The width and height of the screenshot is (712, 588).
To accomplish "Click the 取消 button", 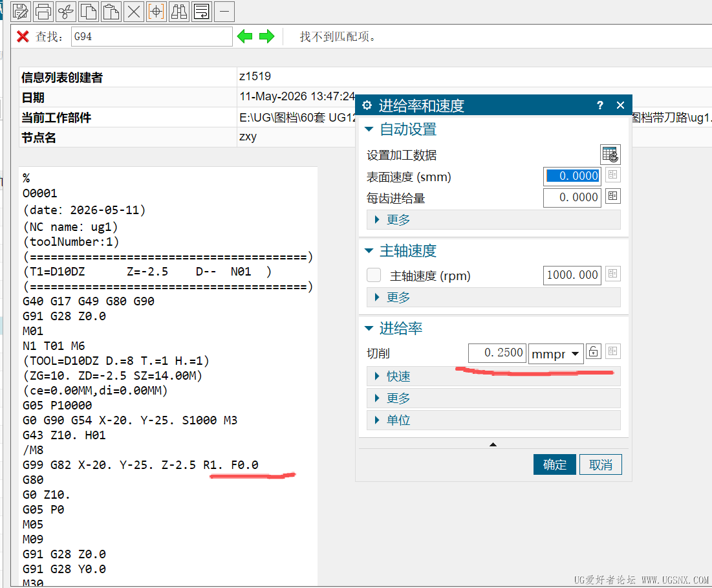I will [601, 464].
